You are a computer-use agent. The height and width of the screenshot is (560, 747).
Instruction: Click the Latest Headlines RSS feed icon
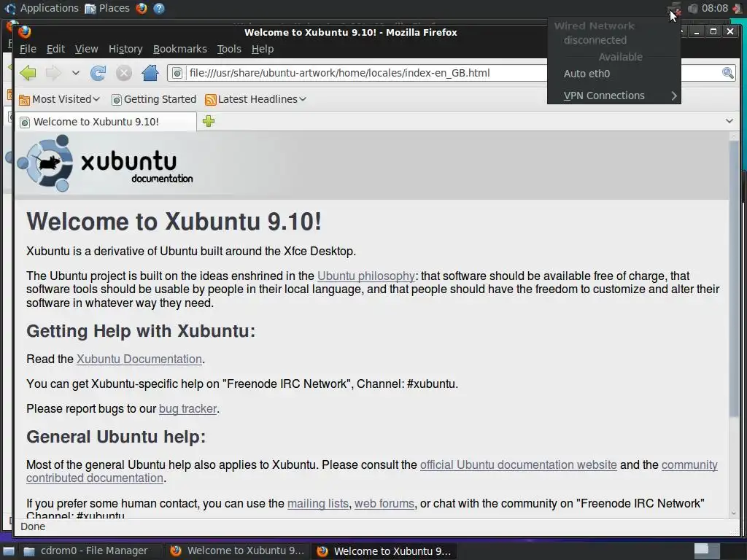tap(211, 99)
